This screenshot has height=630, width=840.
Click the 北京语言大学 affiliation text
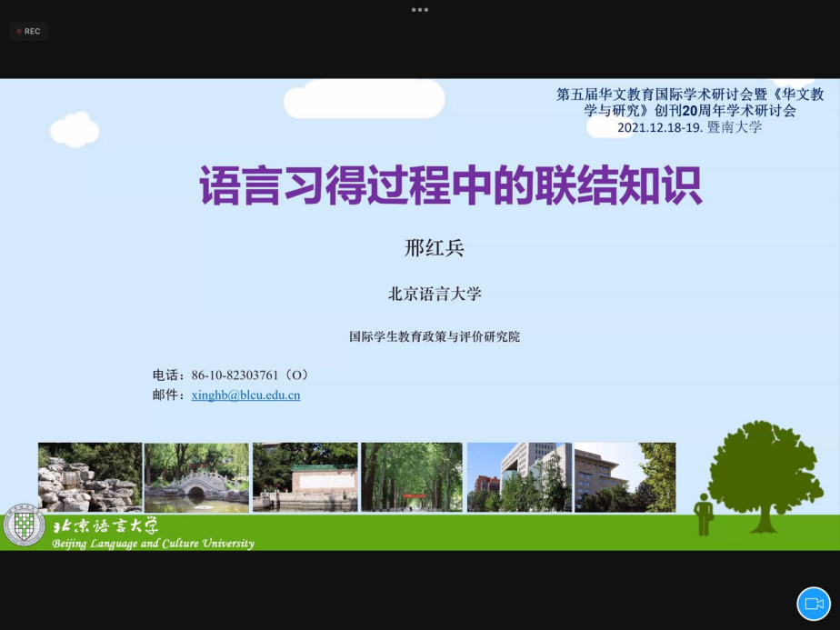click(434, 294)
